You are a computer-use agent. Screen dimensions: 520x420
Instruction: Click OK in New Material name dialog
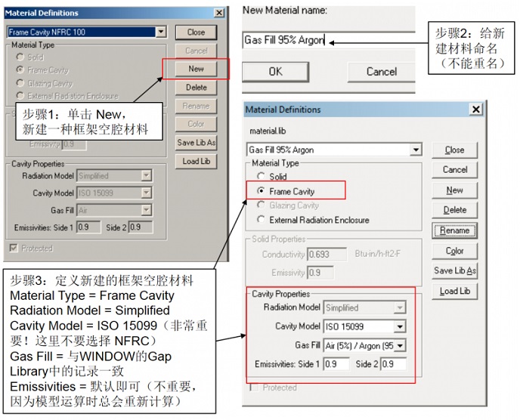tap(276, 72)
